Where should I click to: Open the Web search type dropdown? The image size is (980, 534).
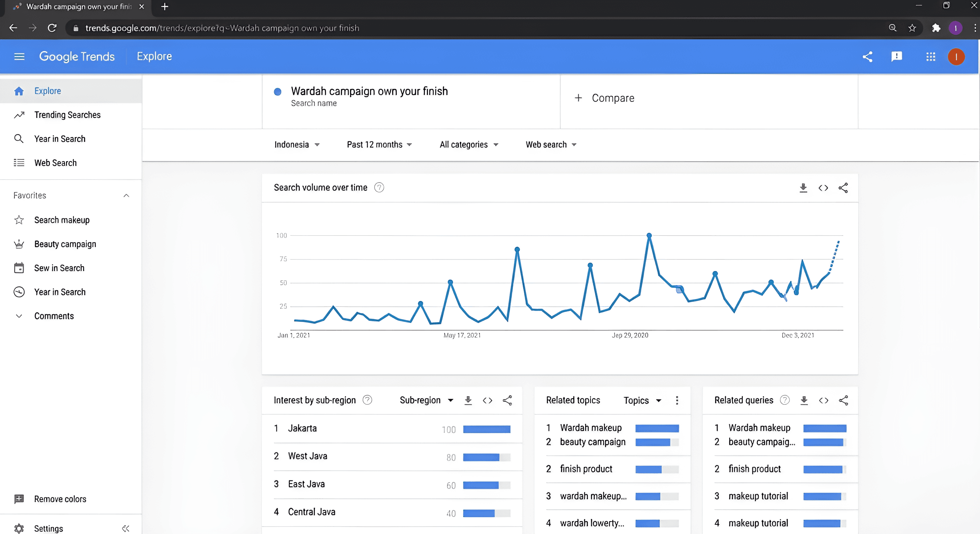tap(551, 145)
